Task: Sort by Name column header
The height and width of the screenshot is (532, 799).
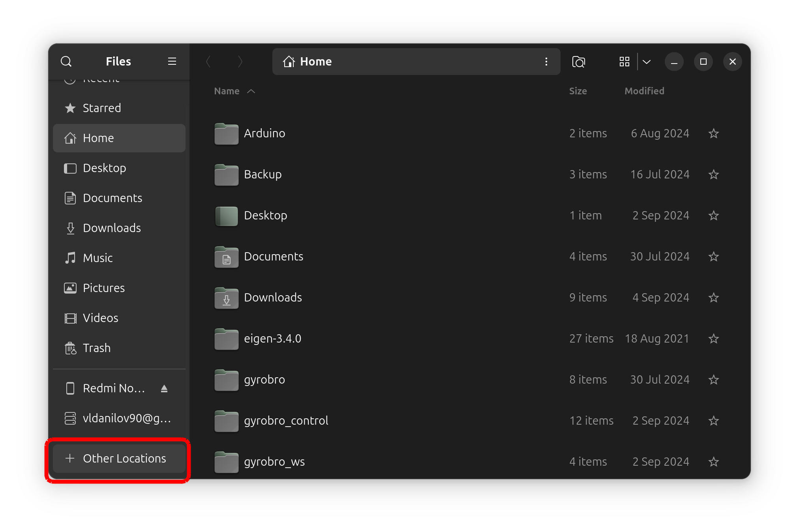Action: (x=227, y=91)
